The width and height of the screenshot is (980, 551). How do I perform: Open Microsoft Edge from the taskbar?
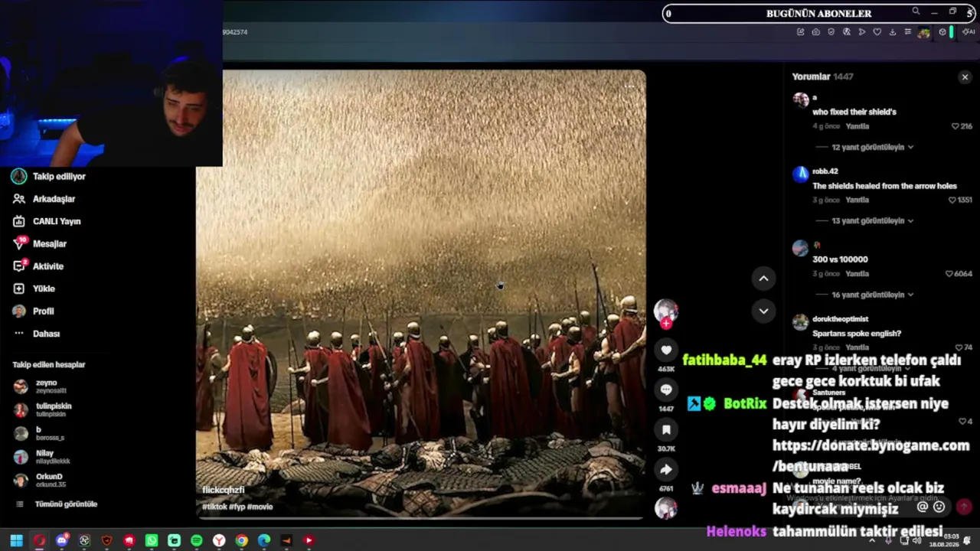(264, 540)
